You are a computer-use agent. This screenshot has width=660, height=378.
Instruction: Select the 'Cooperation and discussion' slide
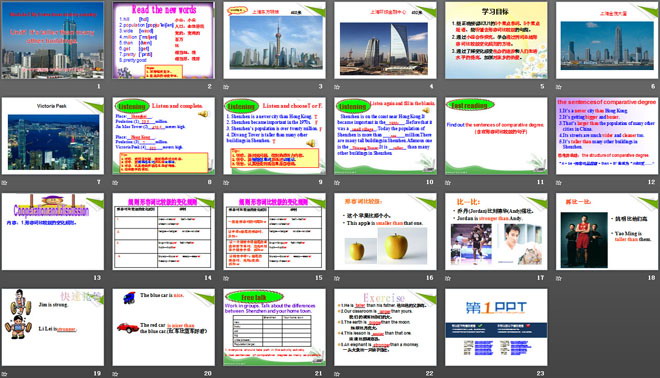(53, 232)
